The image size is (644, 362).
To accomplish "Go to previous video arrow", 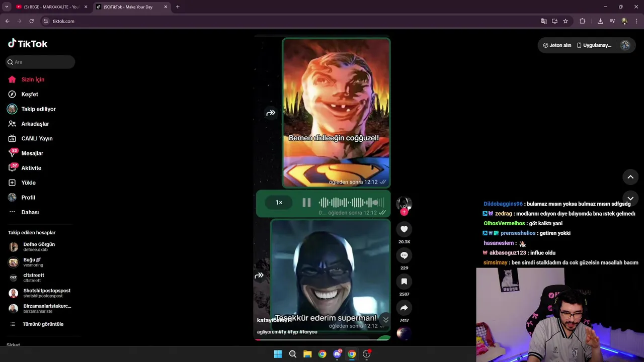I will [x=630, y=177].
